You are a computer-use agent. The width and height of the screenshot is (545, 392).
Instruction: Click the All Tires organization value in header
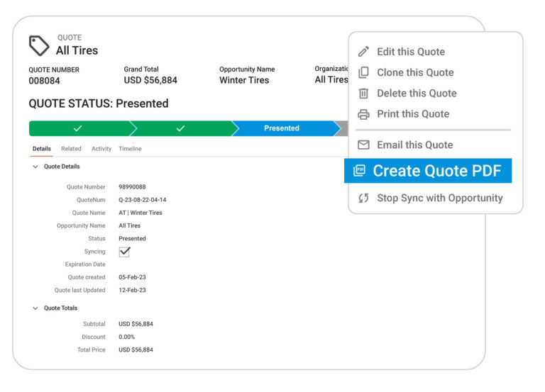(x=331, y=80)
